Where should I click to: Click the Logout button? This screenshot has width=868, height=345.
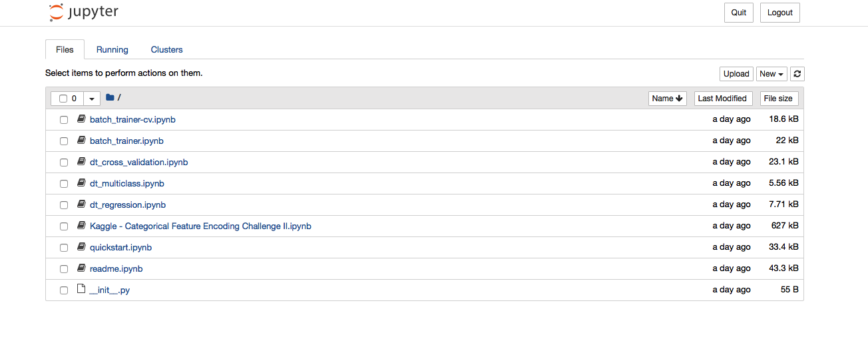click(x=779, y=13)
